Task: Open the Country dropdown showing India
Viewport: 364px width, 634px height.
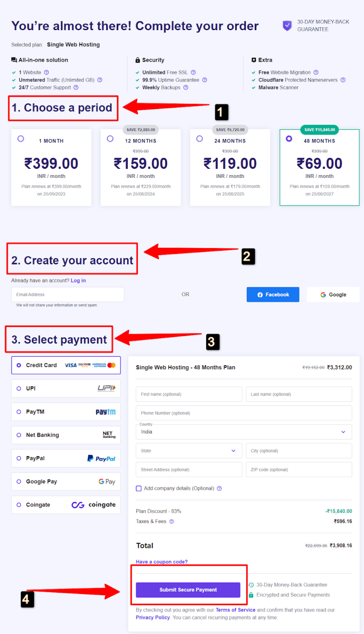Action: coord(243,432)
